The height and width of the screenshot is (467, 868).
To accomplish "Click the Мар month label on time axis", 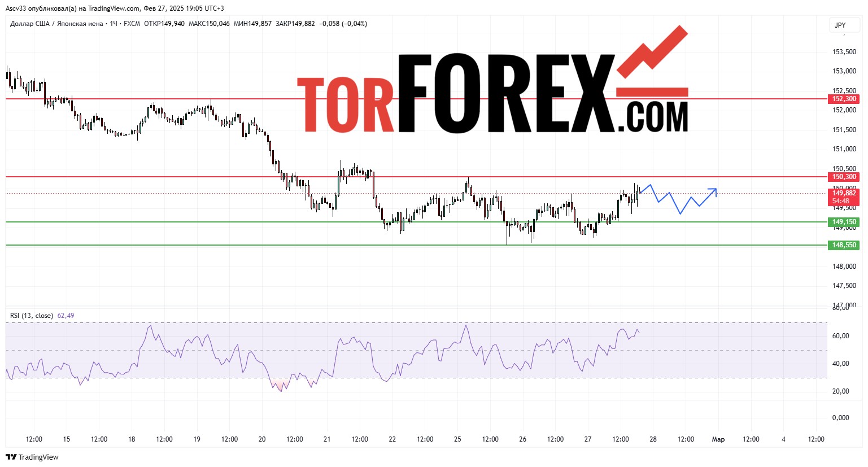I will 718,439.
